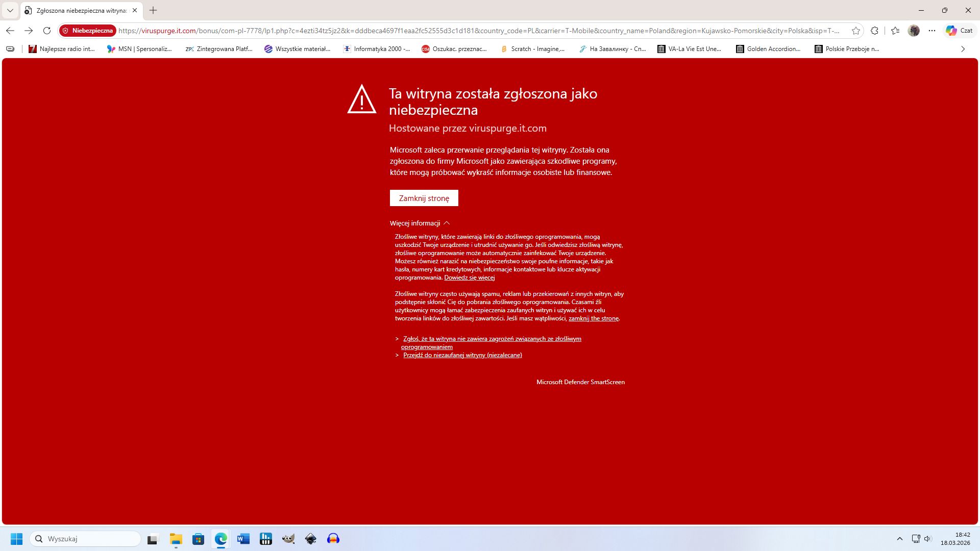Open a new browser tab

pyautogui.click(x=153, y=10)
